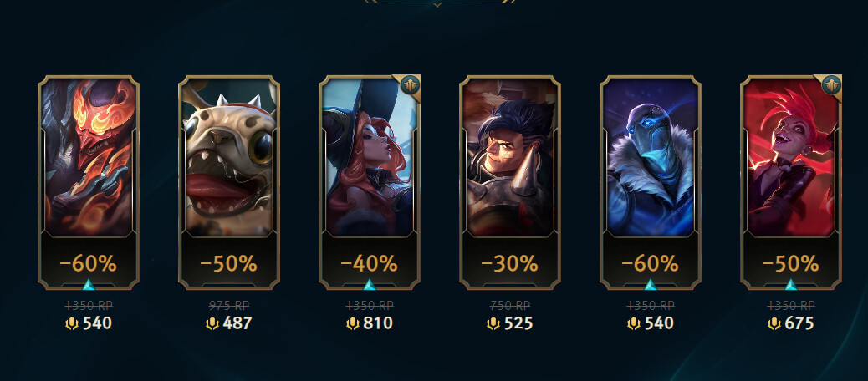Image resolution: width=868 pixels, height=381 pixels.
Task: Click the gold coin icon next to 675
Action: click(775, 323)
